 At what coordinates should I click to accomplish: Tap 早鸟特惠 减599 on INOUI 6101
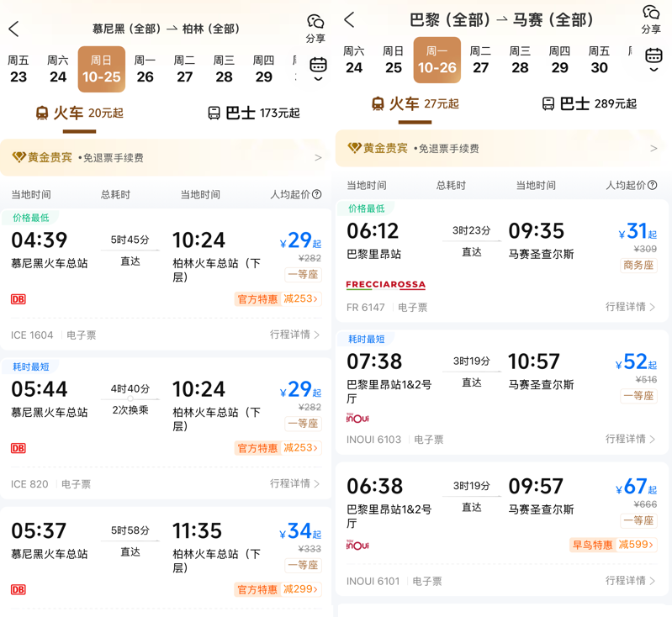tap(613, 545)
